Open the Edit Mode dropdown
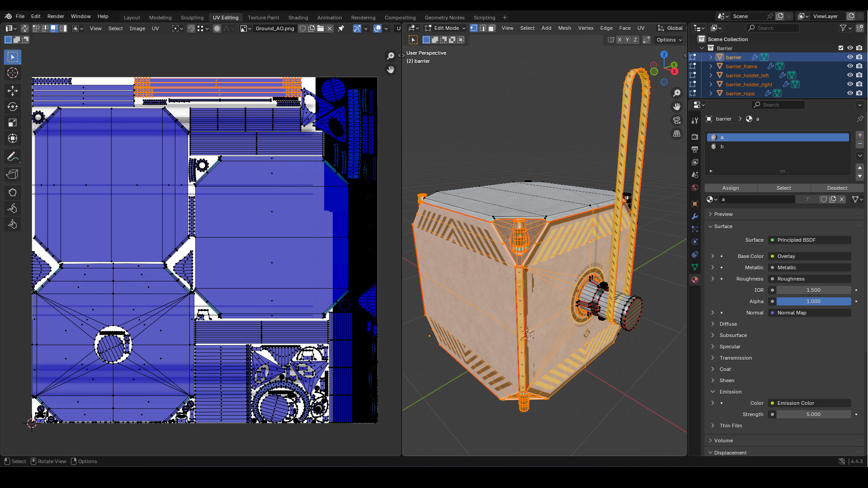This screenshot has width=868, height=488. tap(445, 28)
